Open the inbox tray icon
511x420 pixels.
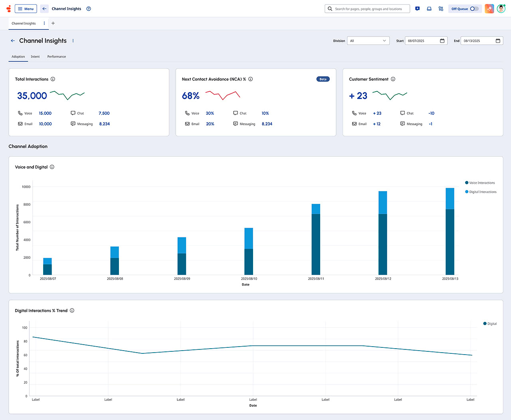429,9
